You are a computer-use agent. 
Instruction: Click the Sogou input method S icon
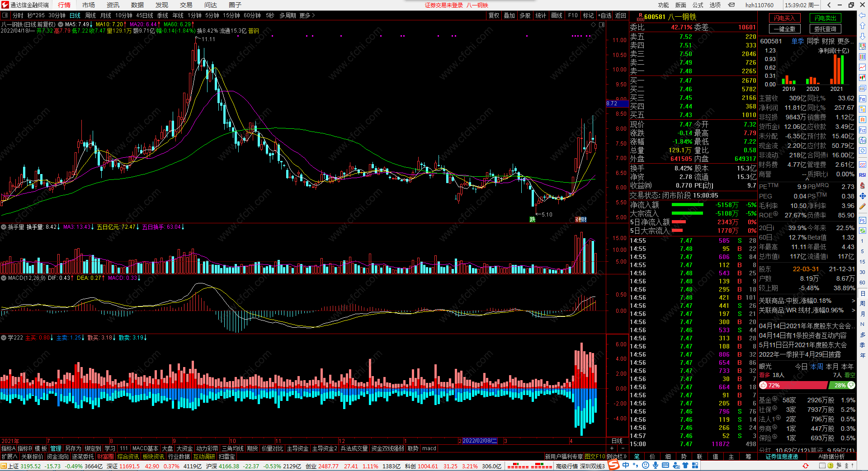(x=613, y=465)
